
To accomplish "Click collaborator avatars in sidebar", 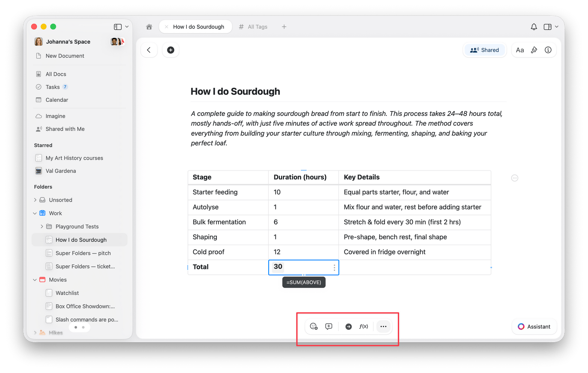I will click(x=117, y=42).
